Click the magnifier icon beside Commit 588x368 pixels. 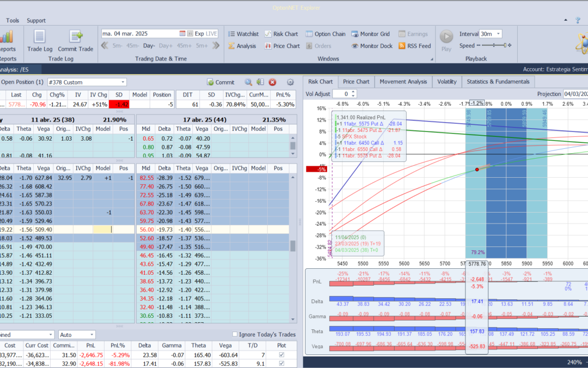click(248, 82)
